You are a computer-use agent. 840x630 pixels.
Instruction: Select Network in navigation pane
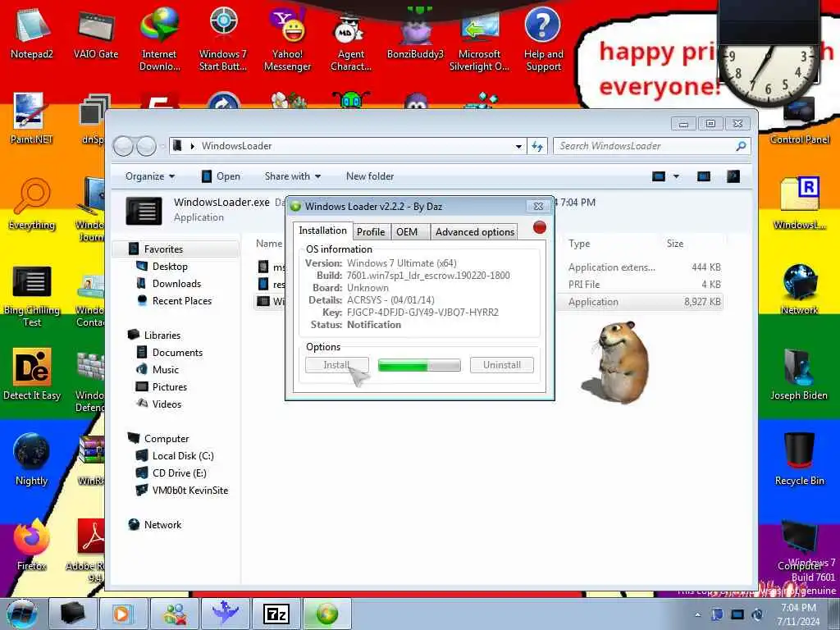(162, 525)
